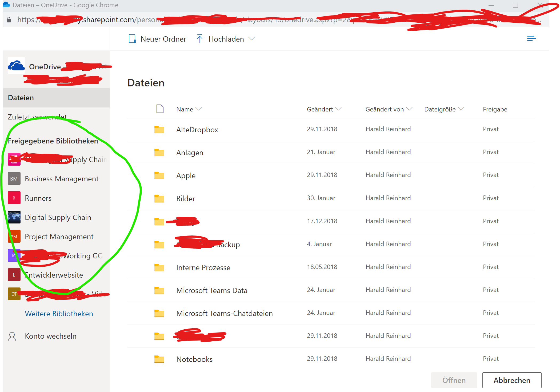Click the Digital Supply Chain globe icon
560x392 pixels.
14,217
